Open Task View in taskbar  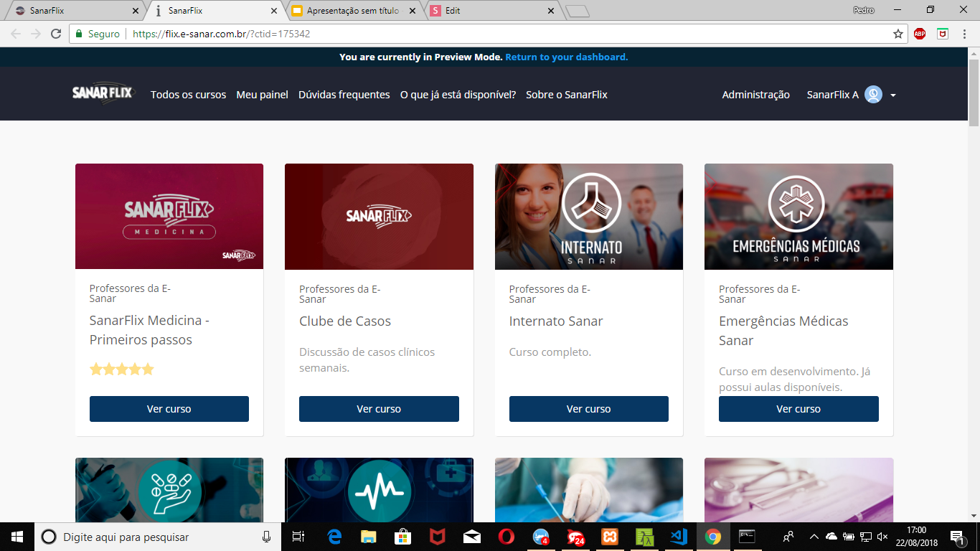click(x=298, y=537)
